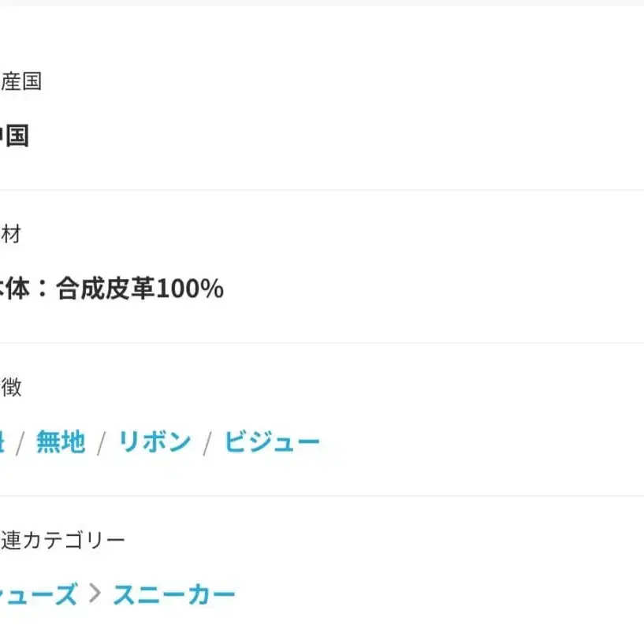Viewport: 644px width, 644px height.
Task: Go to the スニーカー category
Action: point(174,594)
